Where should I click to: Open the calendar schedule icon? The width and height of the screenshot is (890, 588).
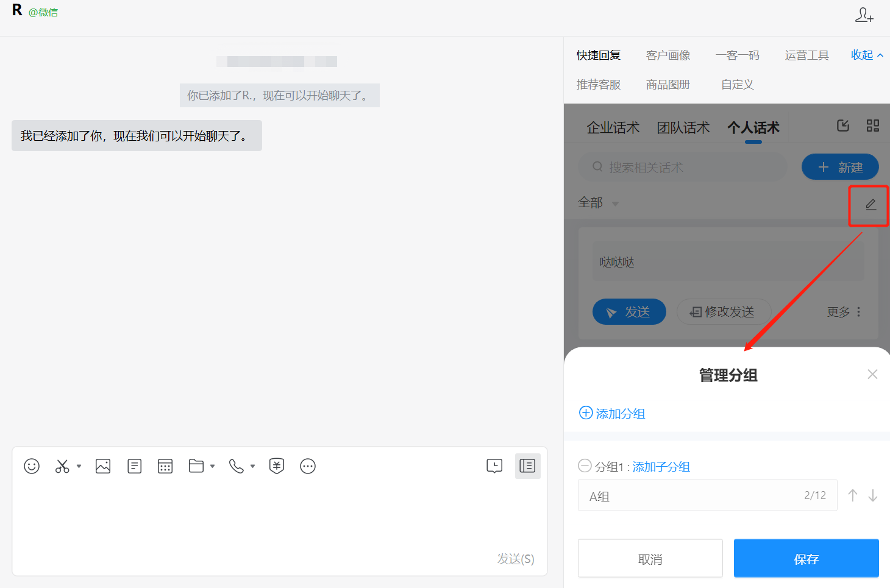(165, 466)
